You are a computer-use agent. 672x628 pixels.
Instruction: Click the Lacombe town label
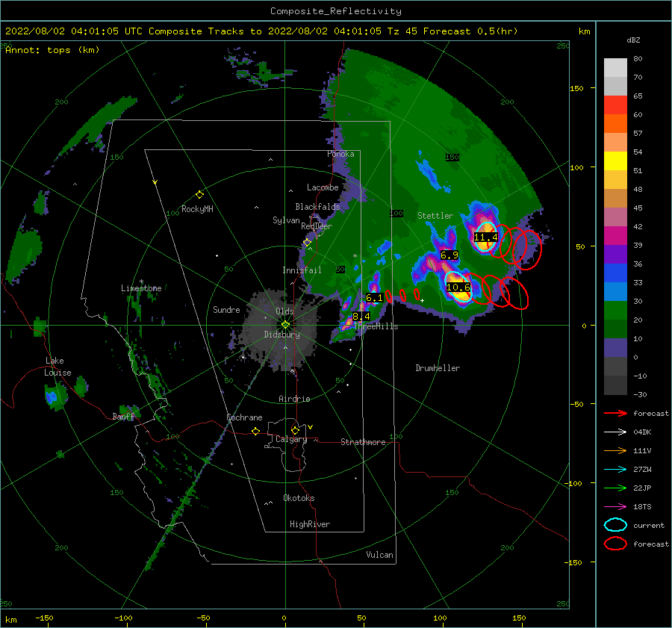coord(323,187)
